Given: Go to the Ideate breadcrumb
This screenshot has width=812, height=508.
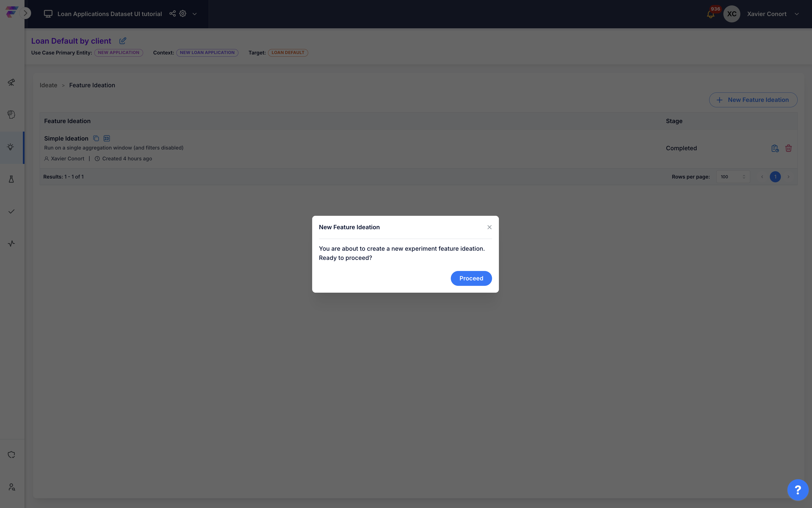Looking at the screenshot, I should click(x=48, y=85).
